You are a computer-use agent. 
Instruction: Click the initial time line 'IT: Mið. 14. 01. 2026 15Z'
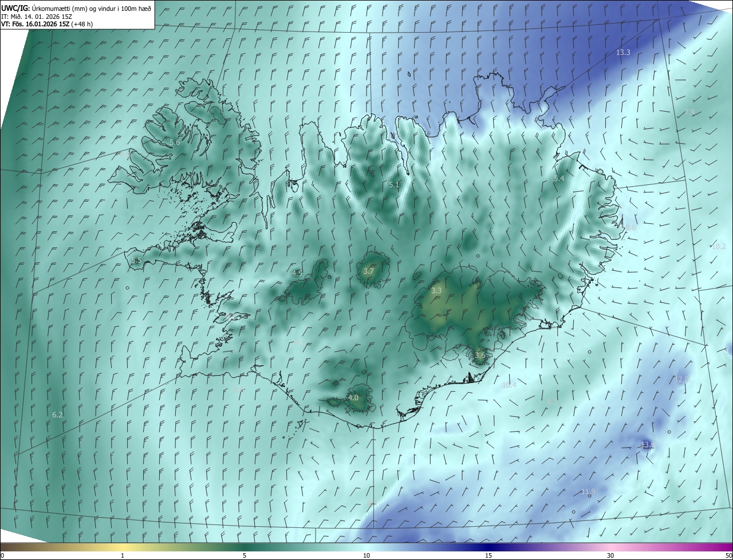pyautogui.click(x=37, y=16)
